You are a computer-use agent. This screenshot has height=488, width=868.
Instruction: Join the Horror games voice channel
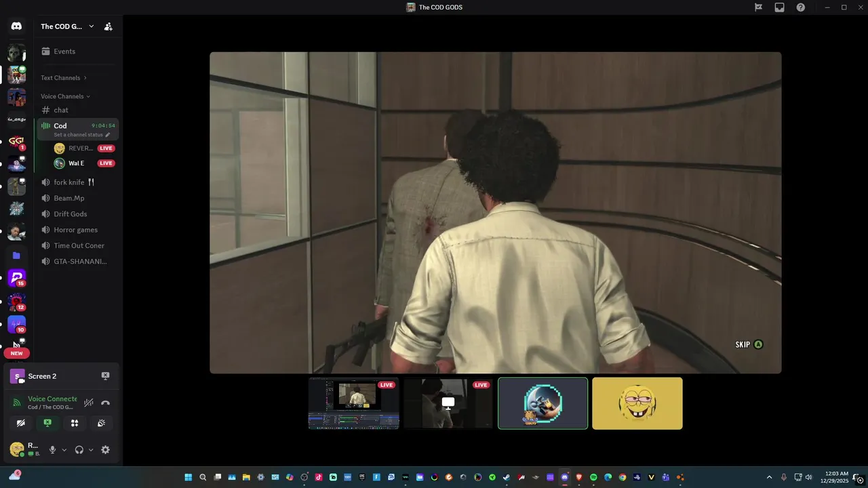pos(77,230)
